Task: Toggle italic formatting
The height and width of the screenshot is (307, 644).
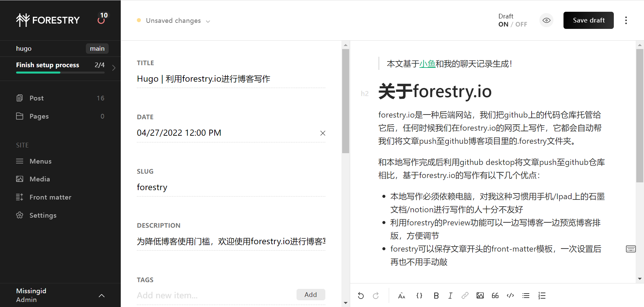Action: (450, 296)
